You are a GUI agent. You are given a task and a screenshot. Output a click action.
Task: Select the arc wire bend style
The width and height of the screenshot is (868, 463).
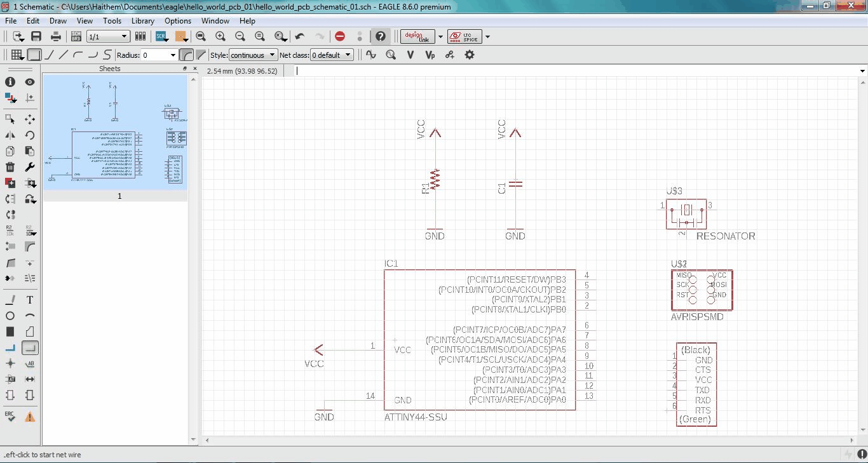tap(78, 55)
